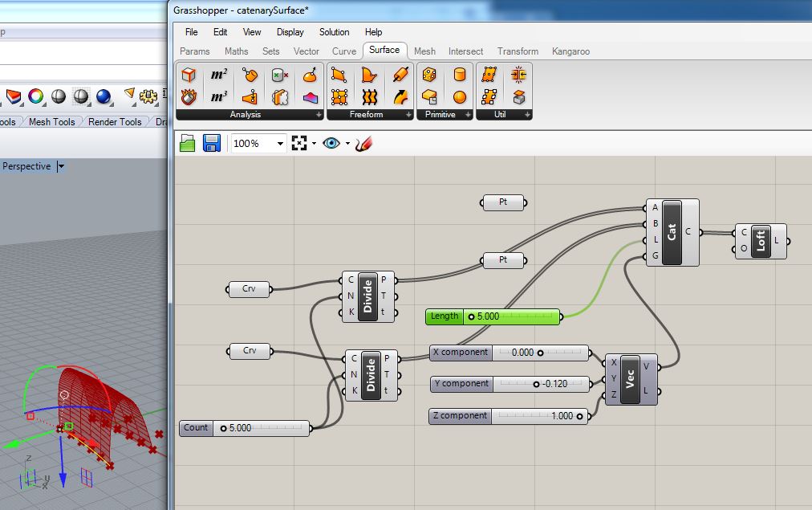This screenshot has width=812, height=510.
Task: Toggle preview with the eye icon
Action: (x=330, y=143)
